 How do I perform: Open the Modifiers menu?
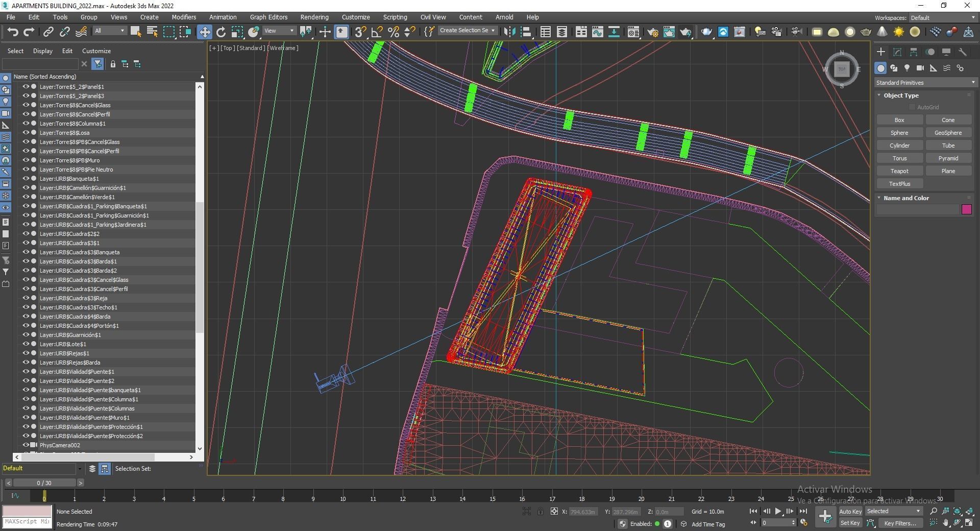[x=184, y=17]
